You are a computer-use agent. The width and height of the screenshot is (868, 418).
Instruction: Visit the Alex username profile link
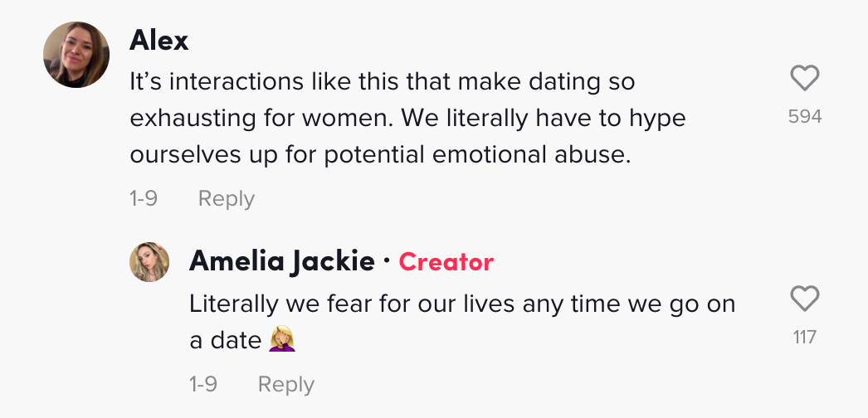point(158,41)
